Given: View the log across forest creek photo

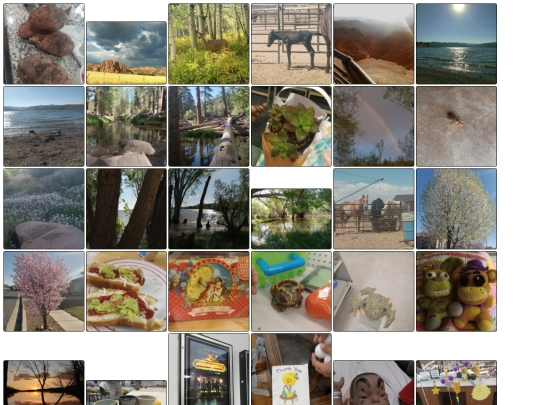Looking at the screenshot, I should [209, 126].
